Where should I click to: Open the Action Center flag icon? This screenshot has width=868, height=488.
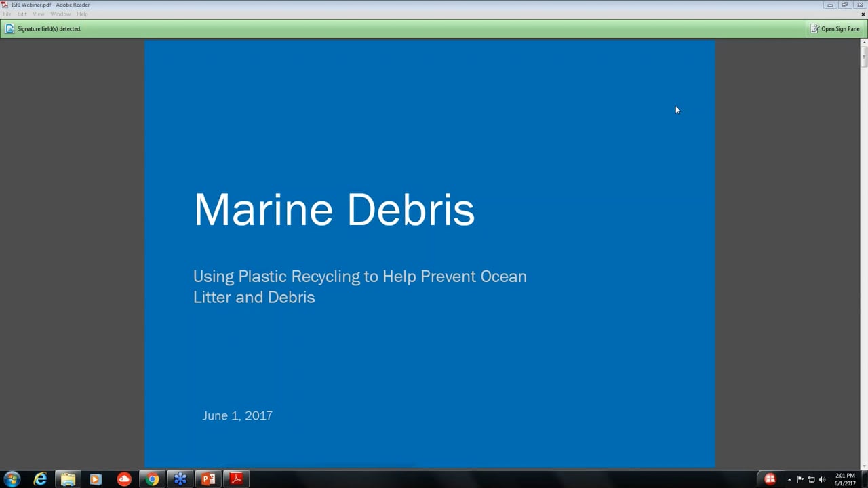800,479
